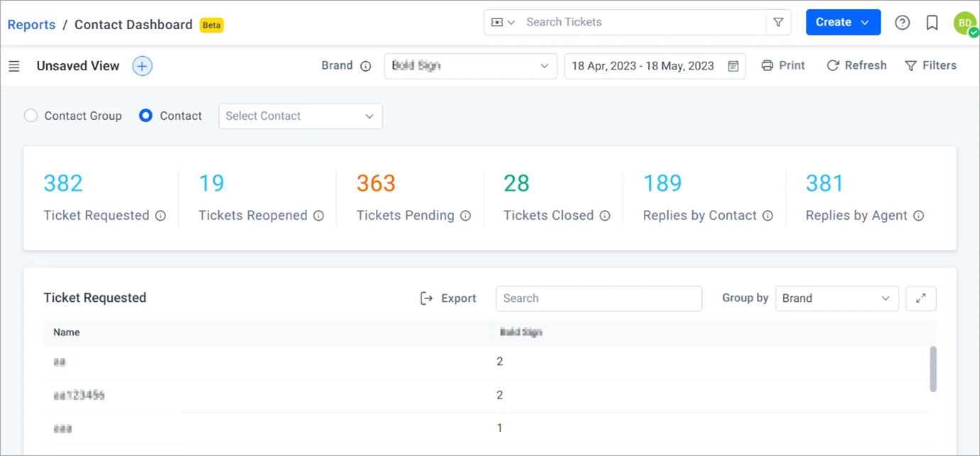Click the filter icon inside Search Tickets bar
Viewport: 980px width, 456px height.
coord(779,22)
